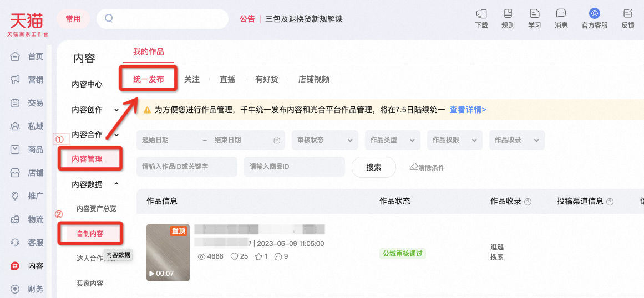Open 私域 in sidebar
644x298 pixels.
click(x=28, y=126)
